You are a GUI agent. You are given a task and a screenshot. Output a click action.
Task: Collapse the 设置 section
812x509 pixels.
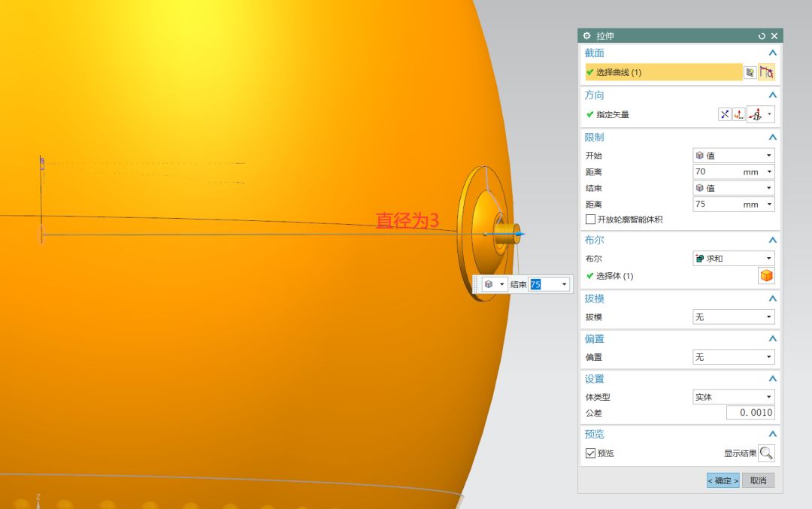[773, 378]
